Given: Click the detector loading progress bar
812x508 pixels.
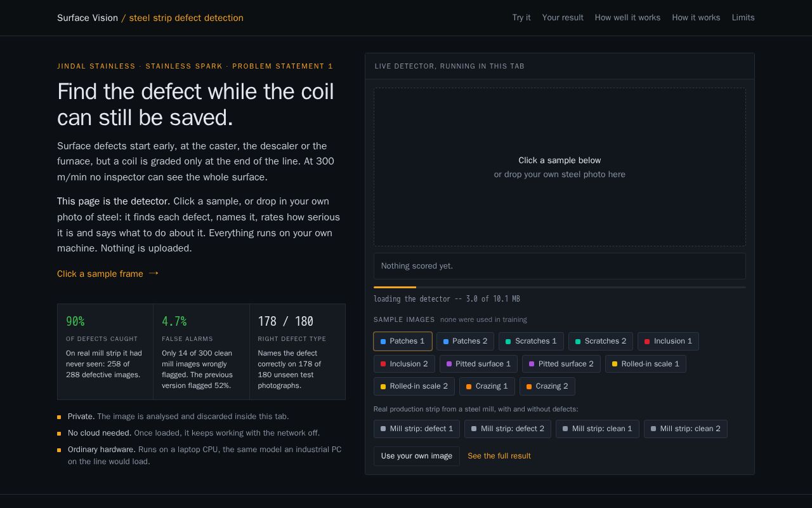Looking at the screenshot, I should 560,288.
